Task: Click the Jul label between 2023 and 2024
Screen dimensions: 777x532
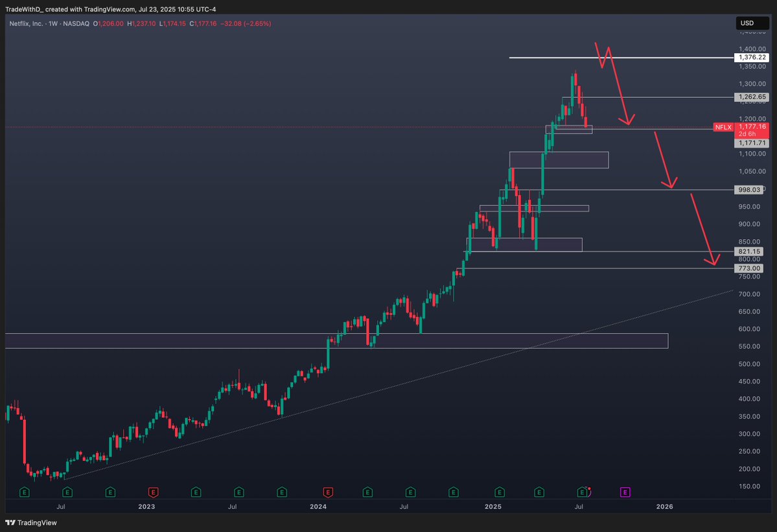Action: [232, 506]
